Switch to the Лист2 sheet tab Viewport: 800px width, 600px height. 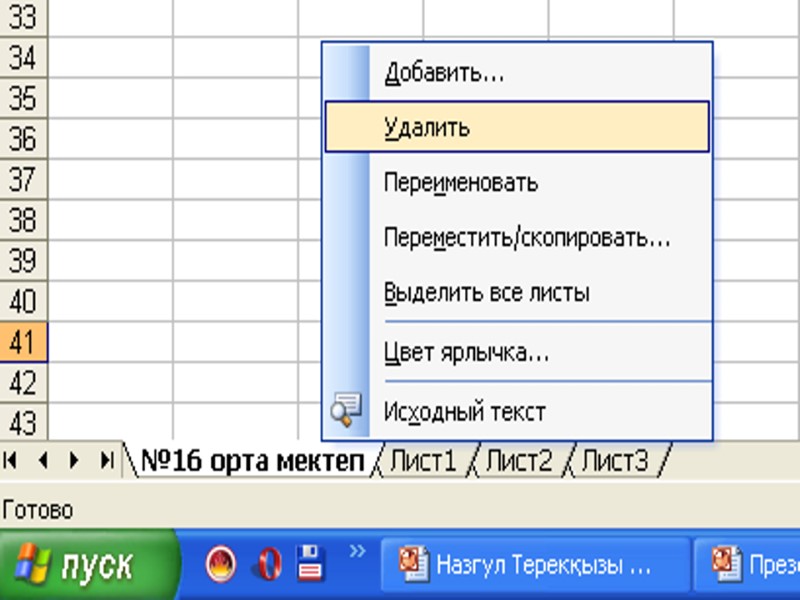[519, 461]
